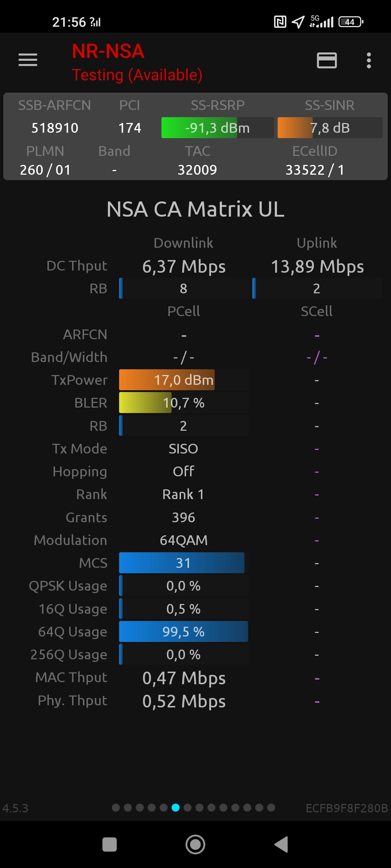
Task: Select the MCS 31 blue bar
Action: tap(182, 563)
